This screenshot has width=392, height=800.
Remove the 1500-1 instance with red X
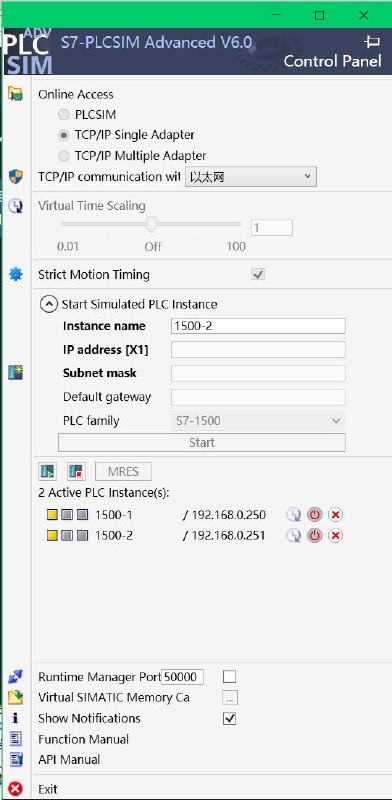pyautogui.click(x=335, y=514)
